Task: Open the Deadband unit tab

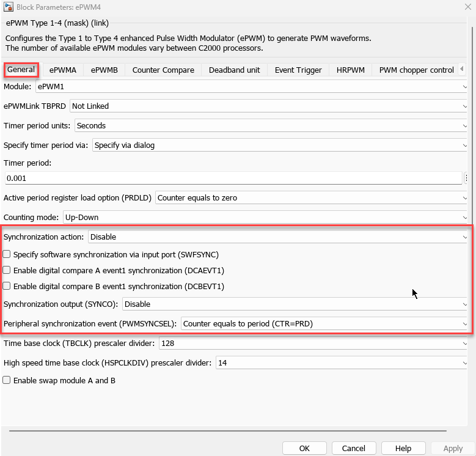Action: (235, 70)
